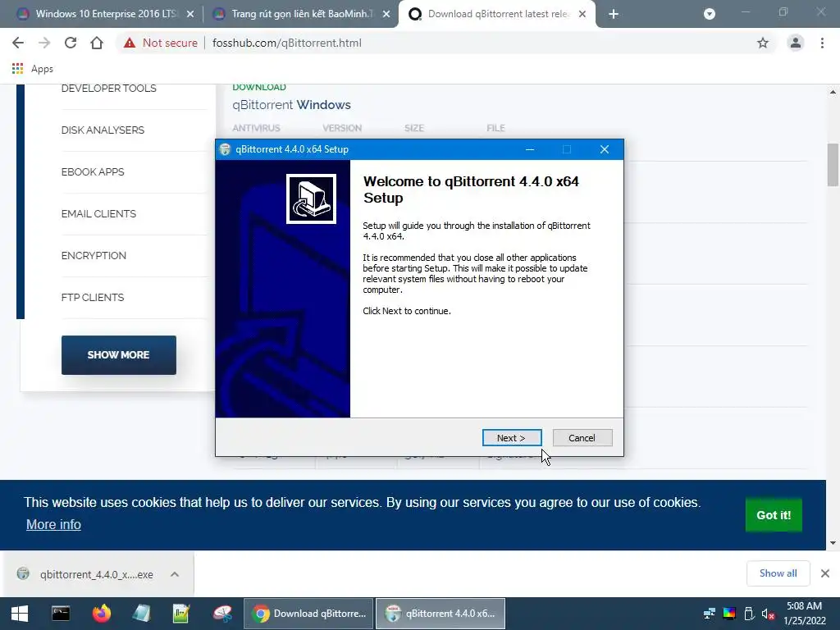Click the muted volume tray icon
This screenshot has width=840, height=630.
768,614
